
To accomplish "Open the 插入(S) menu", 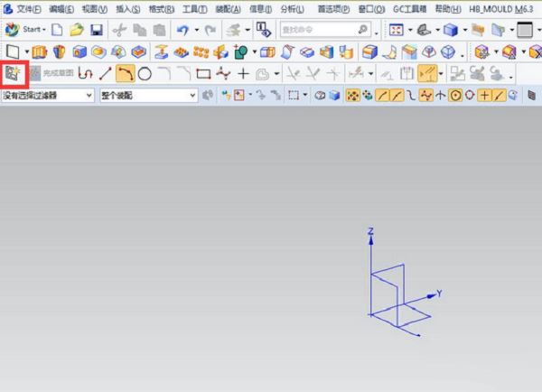I will click(128, 9).
